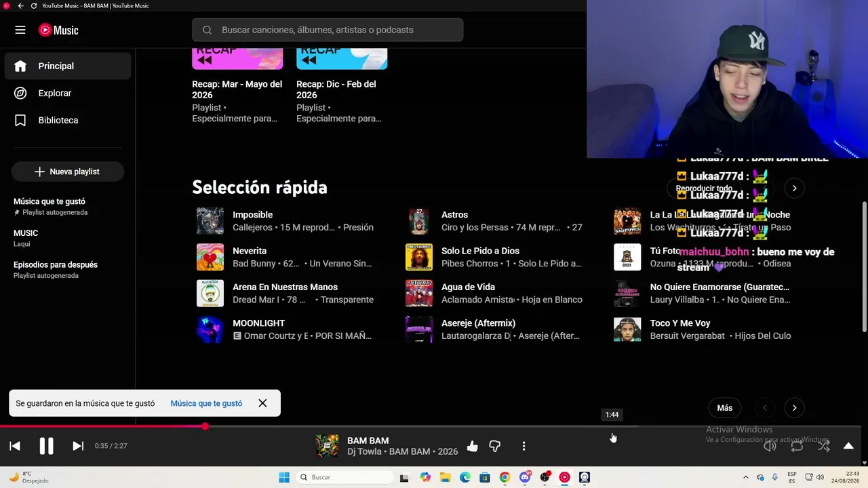The height and width of the screenshot is (488, 868).
Task: Play Neverita by Bad Bunny
Action: pos(250,251)
